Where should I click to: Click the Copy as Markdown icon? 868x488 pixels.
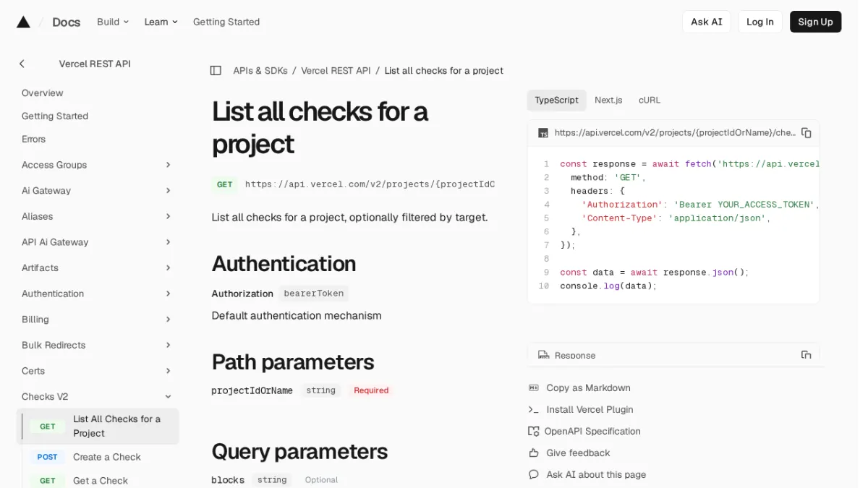(x=534, y=388)
